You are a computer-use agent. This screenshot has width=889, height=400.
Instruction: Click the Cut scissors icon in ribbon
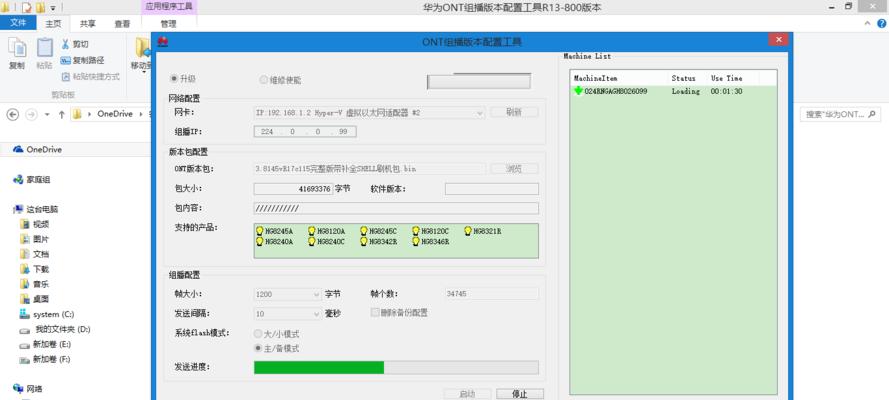(x=65, y=44)
